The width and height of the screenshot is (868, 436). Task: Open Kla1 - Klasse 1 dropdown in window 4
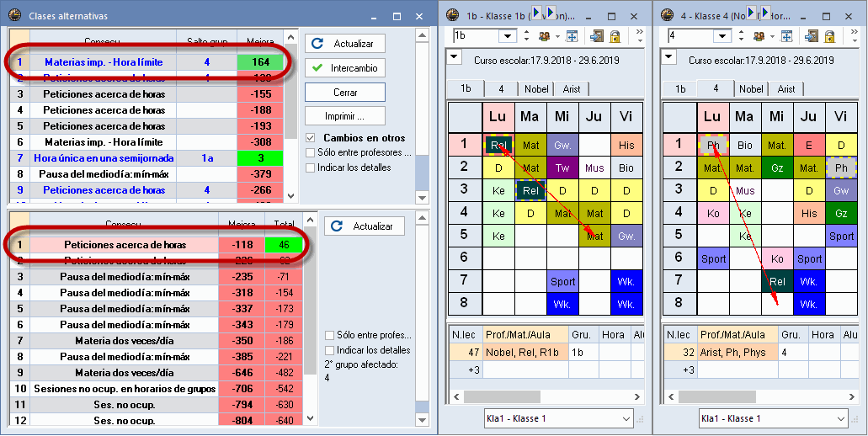841,418
